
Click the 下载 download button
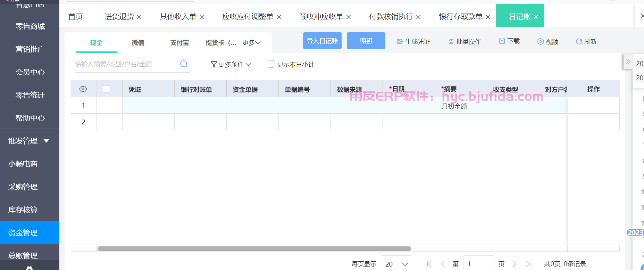click(x=509, y=41)
